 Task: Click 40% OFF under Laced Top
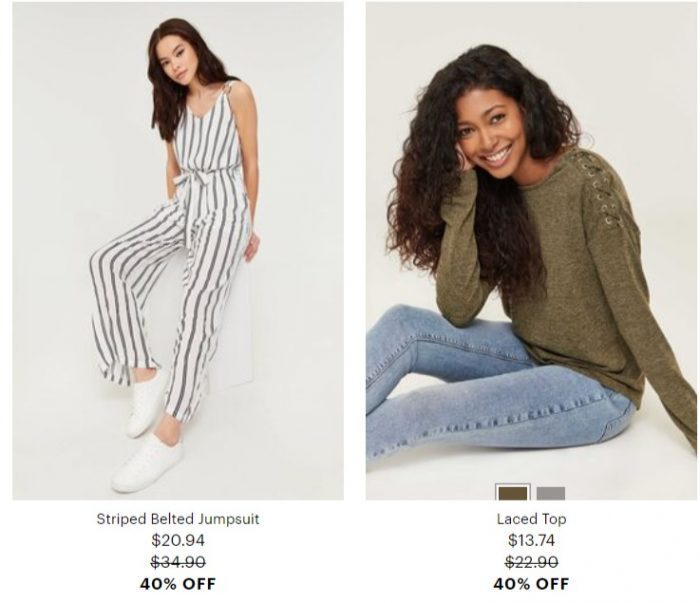coord(531,584)
